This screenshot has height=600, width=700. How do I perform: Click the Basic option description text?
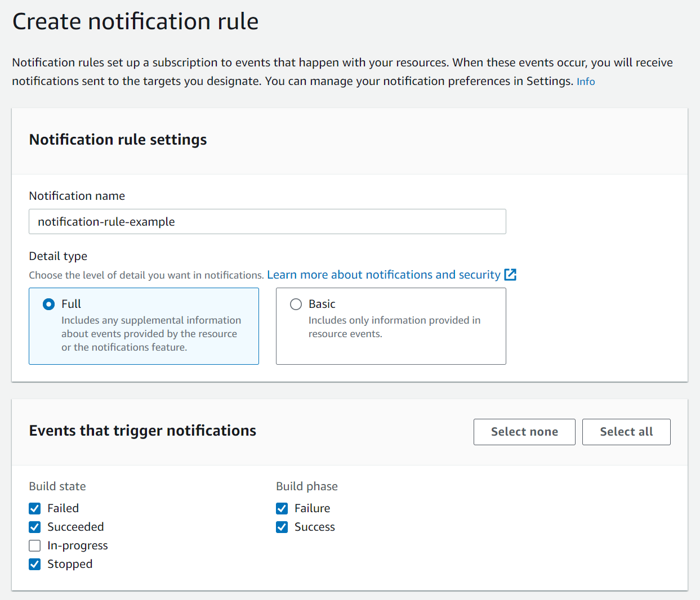[x=394, y=327]
